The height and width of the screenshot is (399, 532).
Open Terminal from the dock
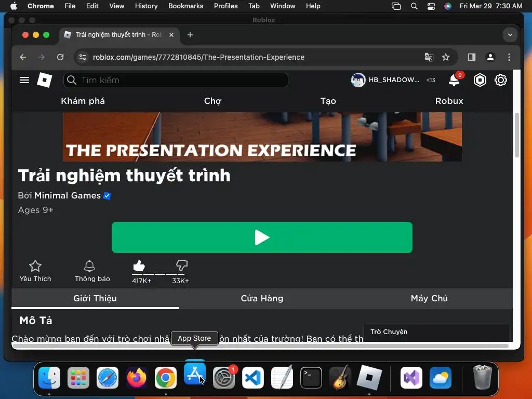tap(311, 378)
